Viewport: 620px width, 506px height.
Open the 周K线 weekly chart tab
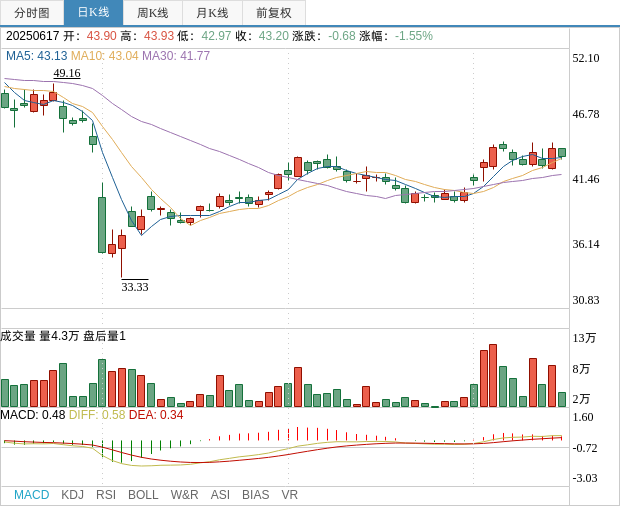pyautogui.click(x=152, y=13)
